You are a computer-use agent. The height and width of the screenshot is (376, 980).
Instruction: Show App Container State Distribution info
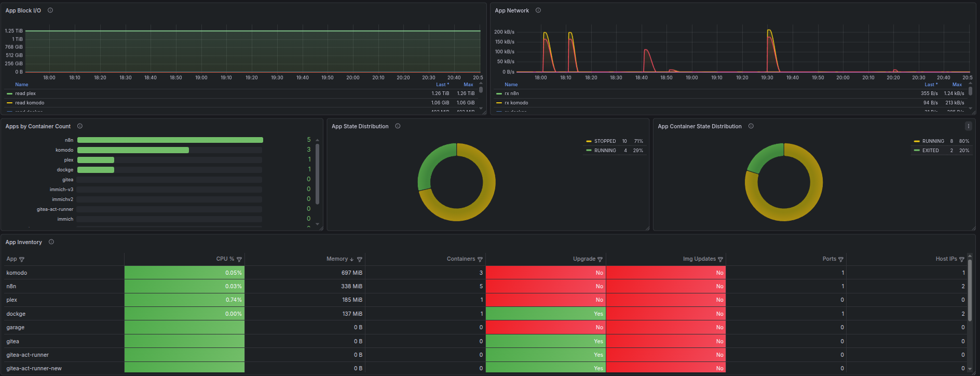751,126
